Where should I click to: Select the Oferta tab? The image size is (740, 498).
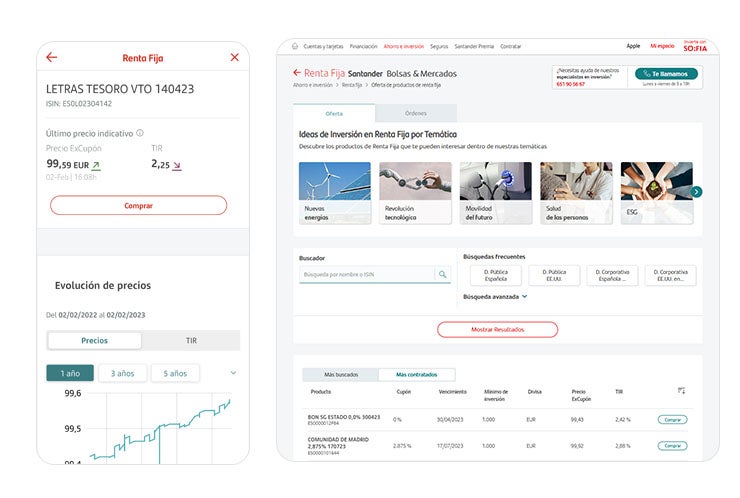pos(334,113)
